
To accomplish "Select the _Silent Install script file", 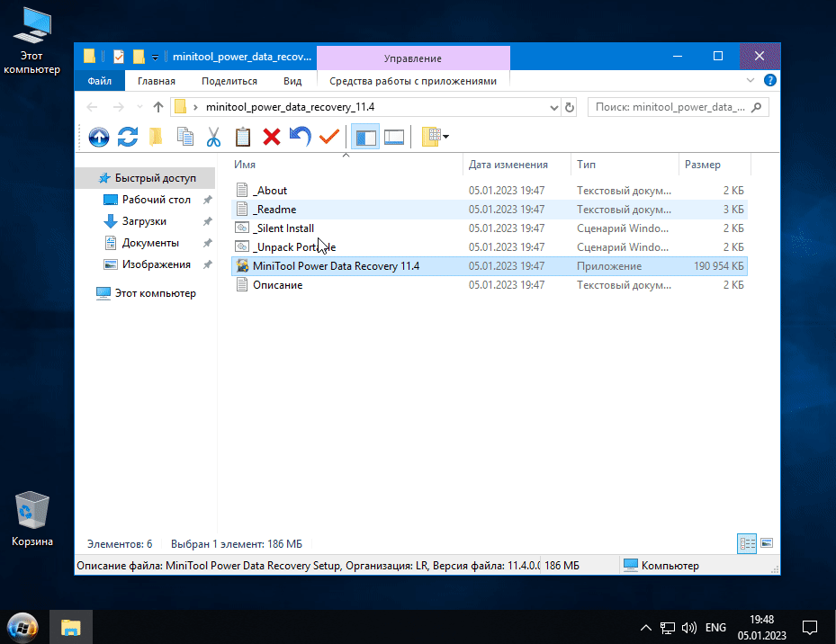I will [x=490, y=228].
